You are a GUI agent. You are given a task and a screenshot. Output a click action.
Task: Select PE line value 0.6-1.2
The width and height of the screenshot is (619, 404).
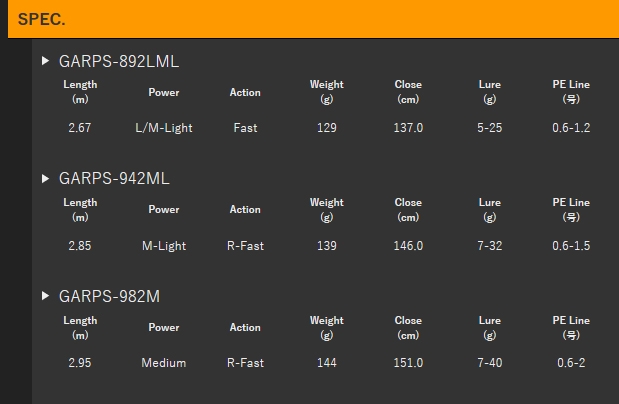click(x=571, y=128)
